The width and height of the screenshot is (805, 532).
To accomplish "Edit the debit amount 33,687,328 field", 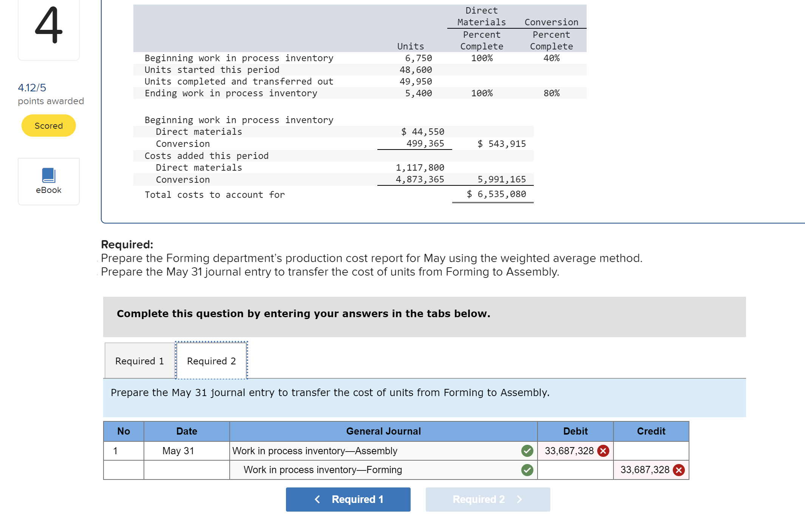I will tap(569, 450).
